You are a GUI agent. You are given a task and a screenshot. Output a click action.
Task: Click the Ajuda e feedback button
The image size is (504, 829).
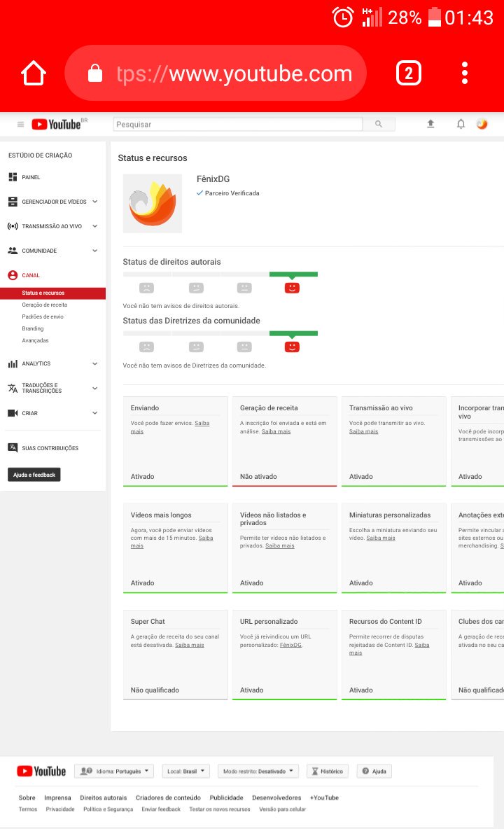[x=34, y=475]
